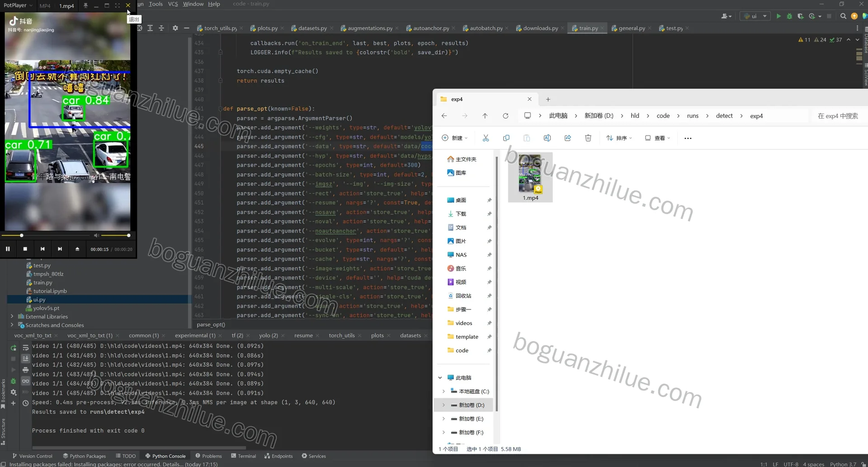
Task: Open the 'ui' run configuration dropdown
Action: (755, 16)
